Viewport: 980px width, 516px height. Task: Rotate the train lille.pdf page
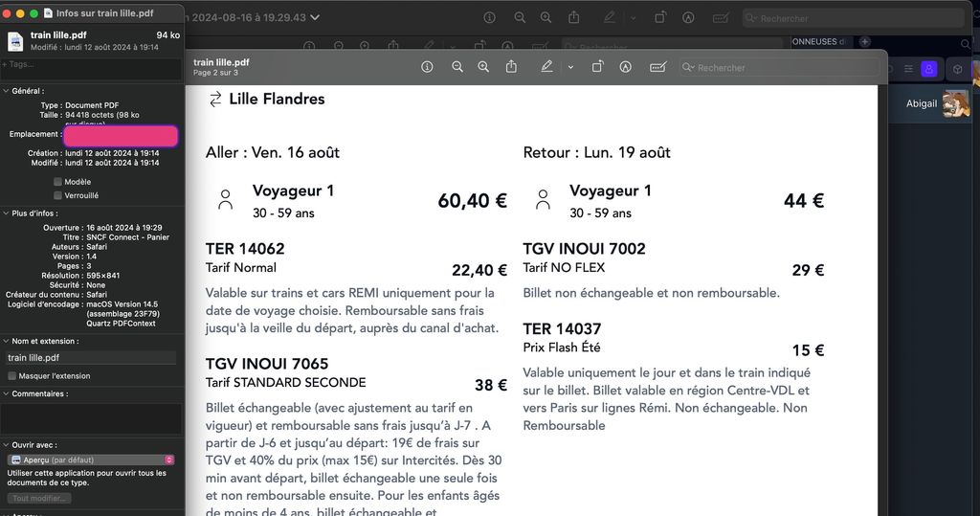[597, 66]
